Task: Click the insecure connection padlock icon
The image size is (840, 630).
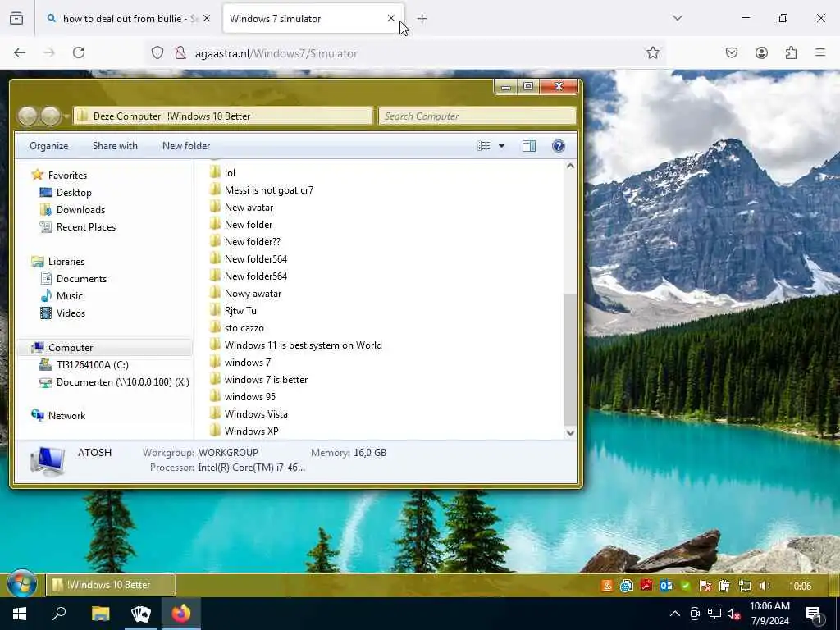Action: (180, 53)
